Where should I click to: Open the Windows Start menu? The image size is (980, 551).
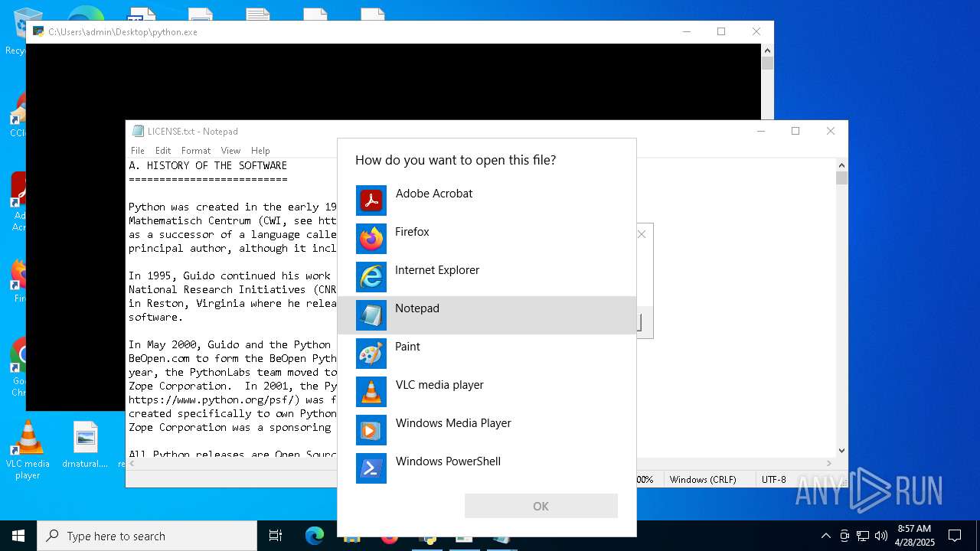click(18, 536)
